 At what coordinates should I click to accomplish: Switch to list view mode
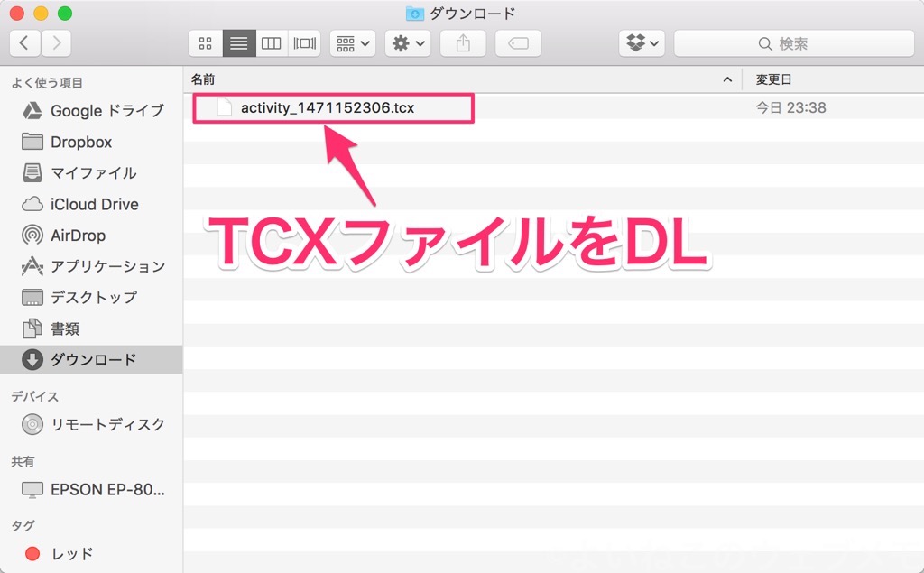click(238, 43)
